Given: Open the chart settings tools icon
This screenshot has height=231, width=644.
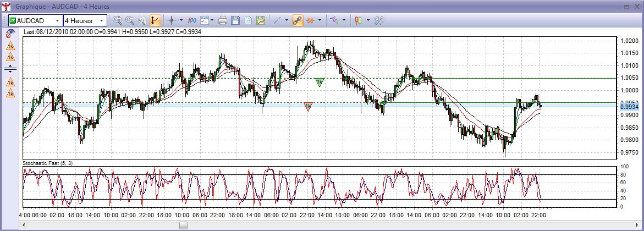Looking at the screenshot, I should click(x=378, y=20).
